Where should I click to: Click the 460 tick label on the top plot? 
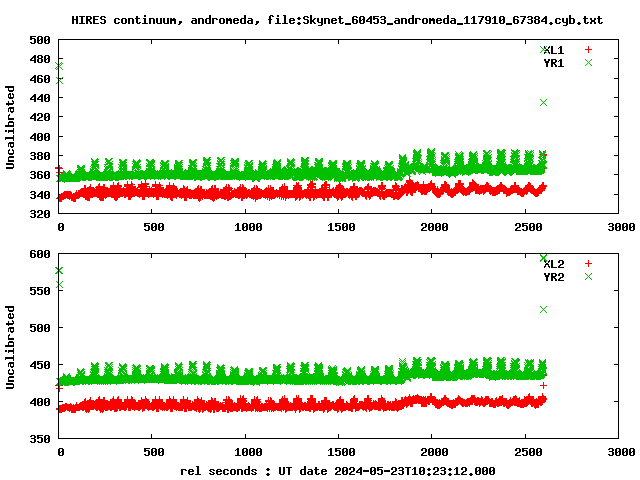[40, 79]
